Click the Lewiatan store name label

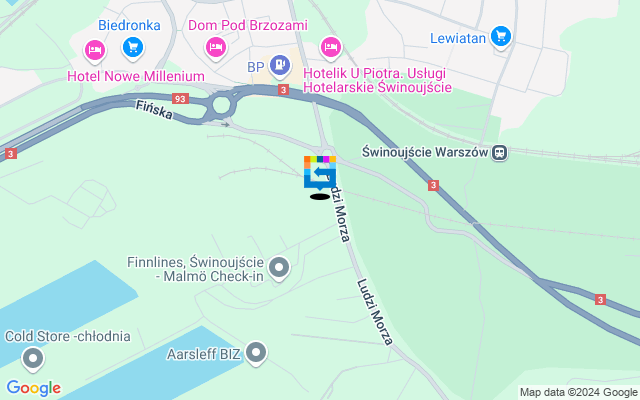[458, 38]
